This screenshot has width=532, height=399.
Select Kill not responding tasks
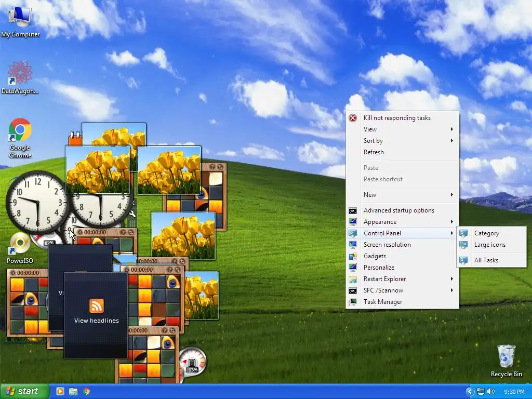click(x=403, y=118)
